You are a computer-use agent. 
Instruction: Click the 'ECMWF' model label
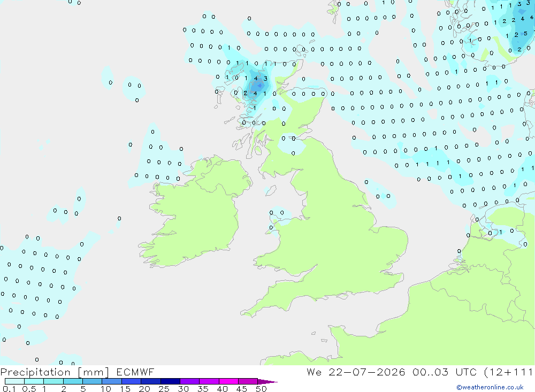(x=135, y=372)
